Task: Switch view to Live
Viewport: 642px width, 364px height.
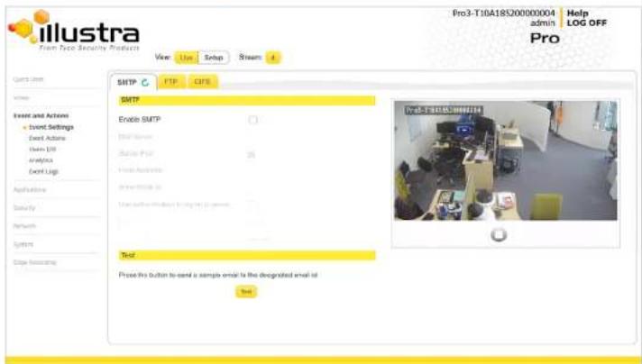Action: [187, 58]
